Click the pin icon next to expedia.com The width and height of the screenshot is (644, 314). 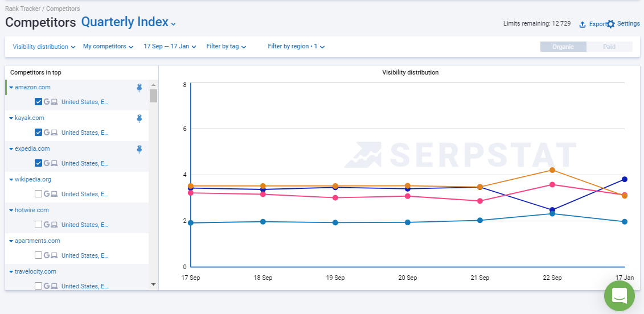[x=140, y=149]
